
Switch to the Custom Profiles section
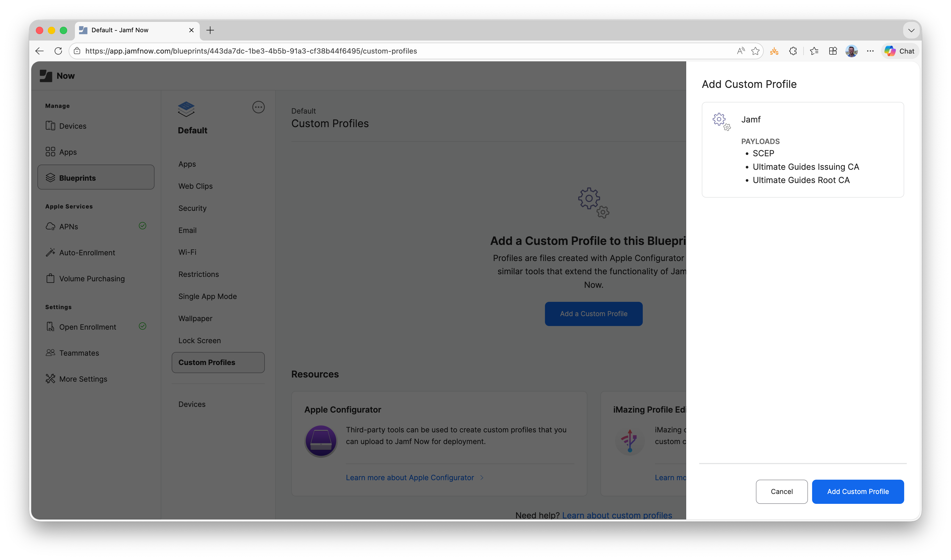click(x=207, y=362)
